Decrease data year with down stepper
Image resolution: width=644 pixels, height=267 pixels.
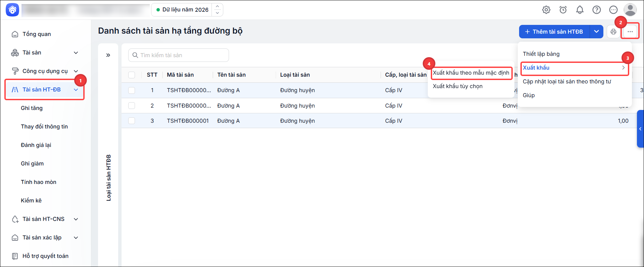218,13
